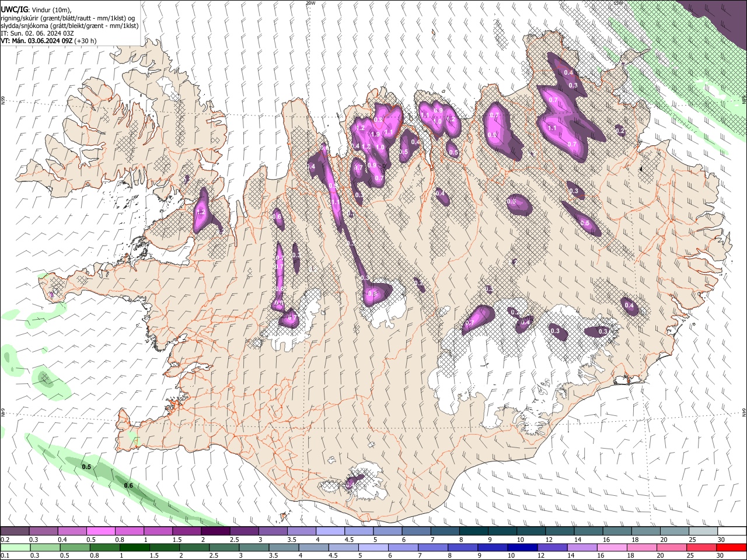This screenshot has width=747, height=560.
Task: Click the black 0.5 value in the offshore rain band
Action: click(86, 467)
